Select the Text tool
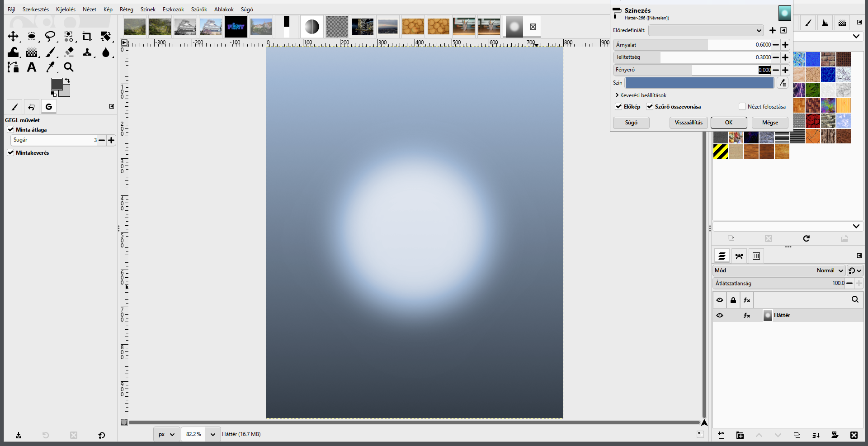Viewport: 868px width, 446px height. (32, 67)
